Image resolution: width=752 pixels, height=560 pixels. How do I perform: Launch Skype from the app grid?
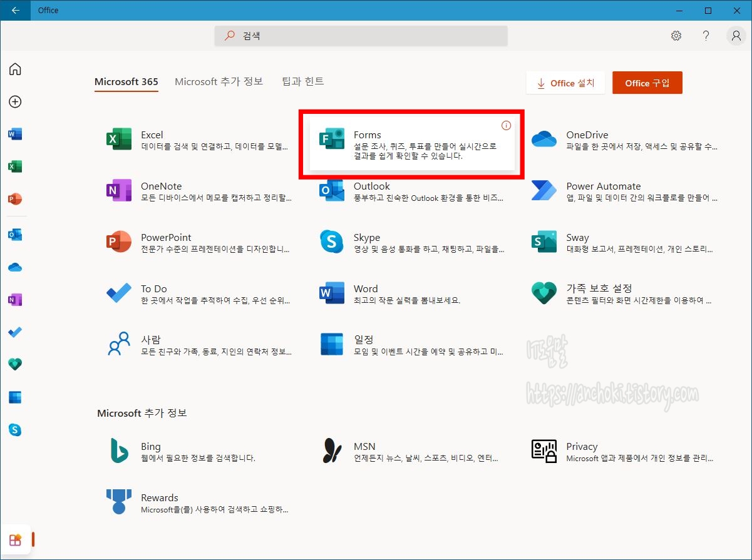coord(411,242)
